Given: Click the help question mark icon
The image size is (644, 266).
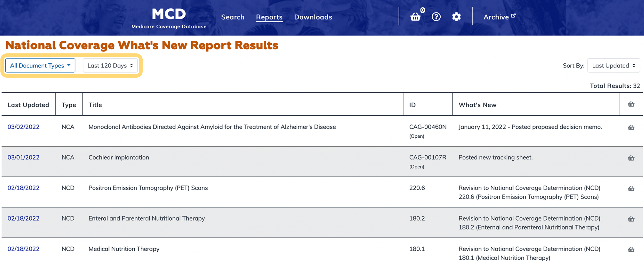Looking at the screenshot, I should click(x=436, y=17).
